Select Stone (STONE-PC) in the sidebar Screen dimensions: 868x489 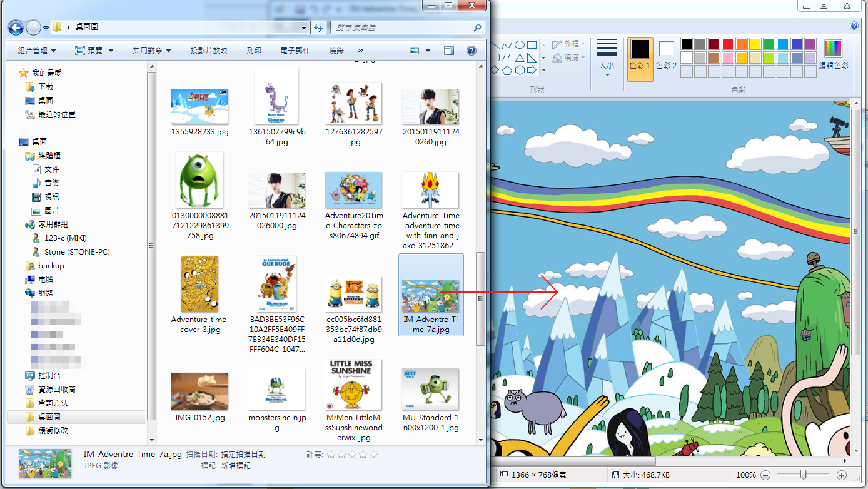point(77,251)
